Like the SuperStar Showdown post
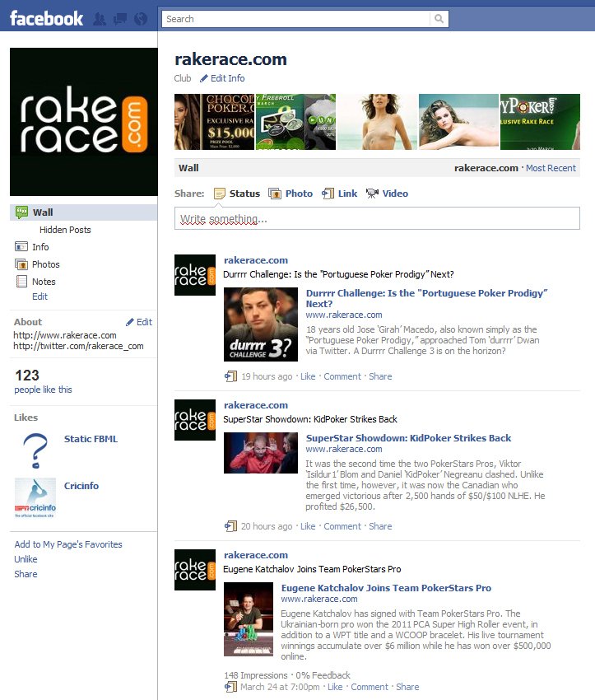The image size is (595, 700). 308,526
